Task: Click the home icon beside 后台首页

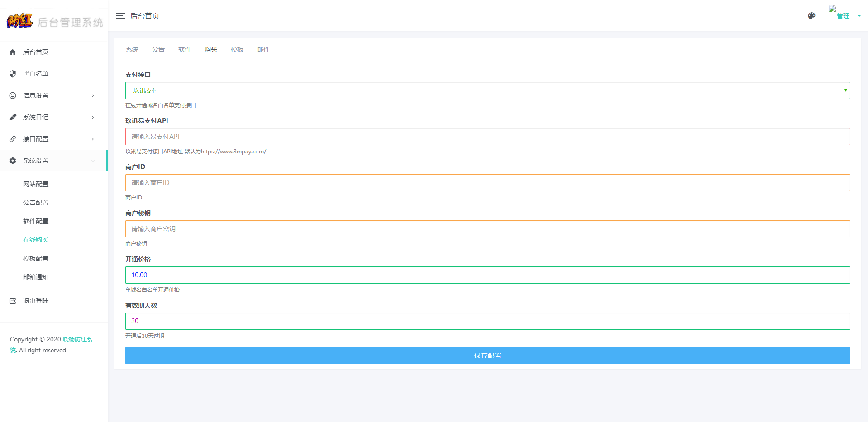Action: pyautogui.click(x=13, y=52)
